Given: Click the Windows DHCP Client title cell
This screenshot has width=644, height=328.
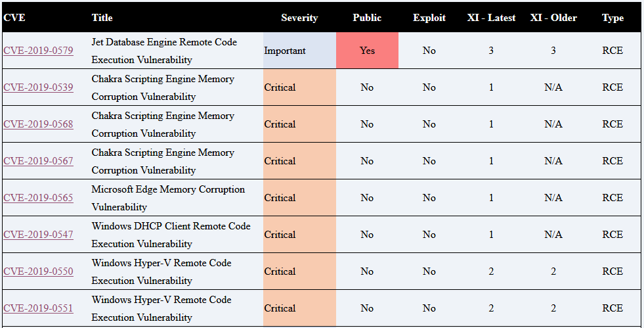Looking at the screenshot, I should 171,235.
